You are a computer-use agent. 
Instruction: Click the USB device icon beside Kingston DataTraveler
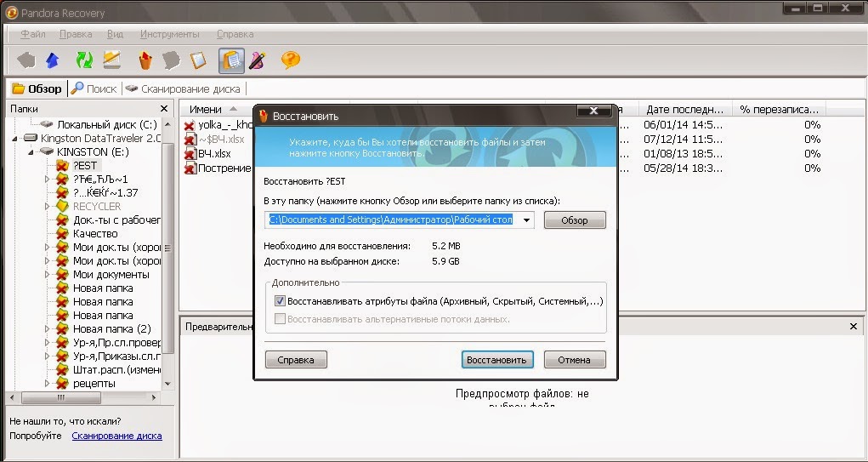[30, 138]
